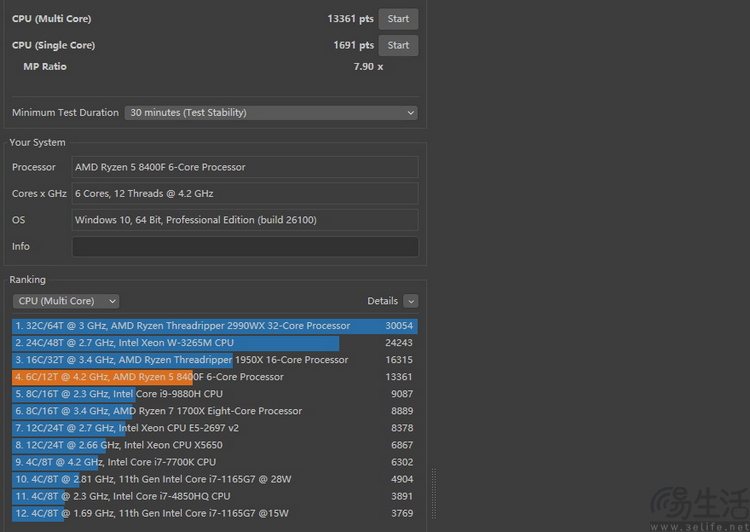Select the Core i7-4850HQ ranking row
750x532 pixels.
(215, 497)
